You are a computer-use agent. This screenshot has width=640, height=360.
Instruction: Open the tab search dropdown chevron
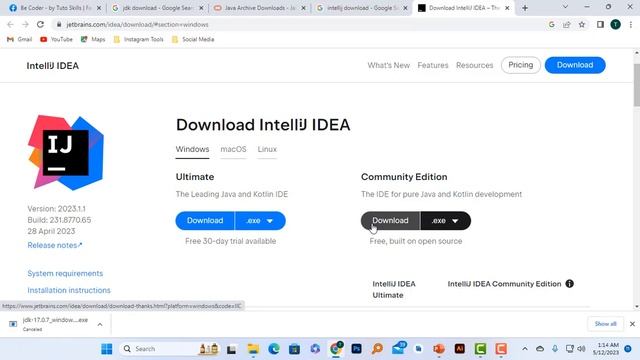565,7
